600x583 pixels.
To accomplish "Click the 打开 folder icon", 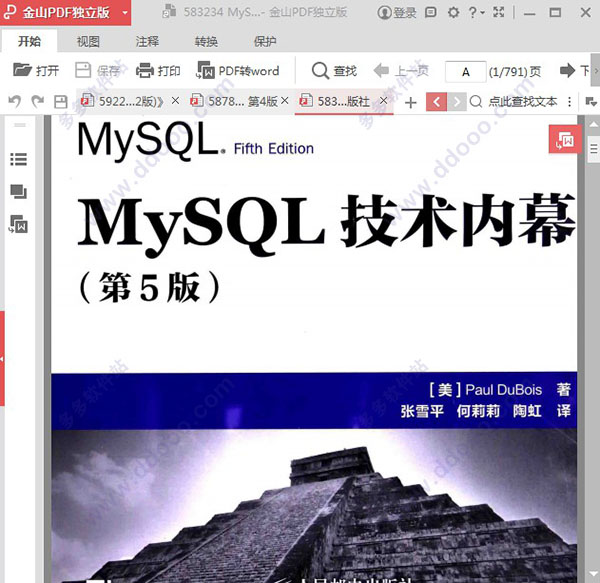I will (22, 70).
